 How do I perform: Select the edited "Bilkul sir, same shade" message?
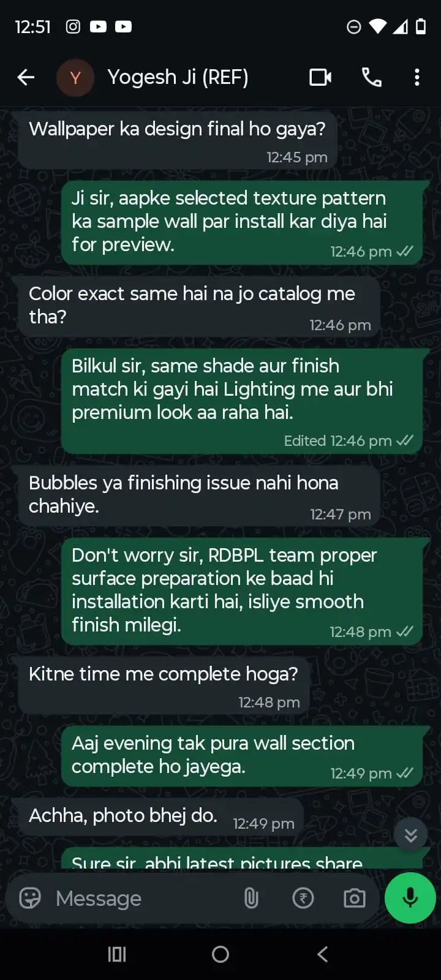click(243, 402)
